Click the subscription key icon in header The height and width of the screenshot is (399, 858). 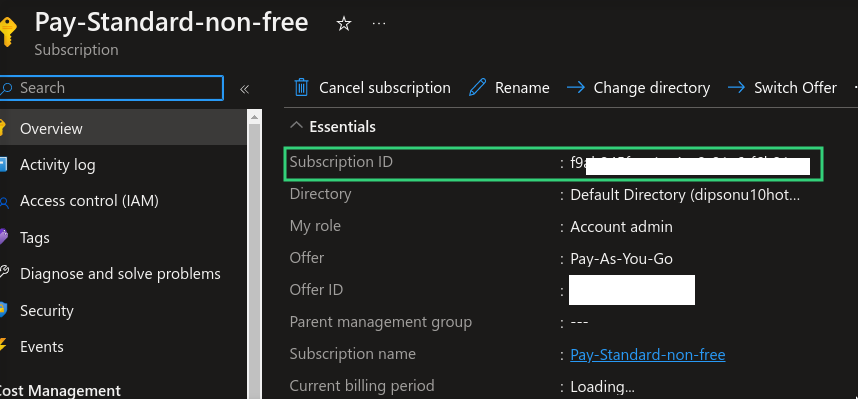tap(7, 32)
